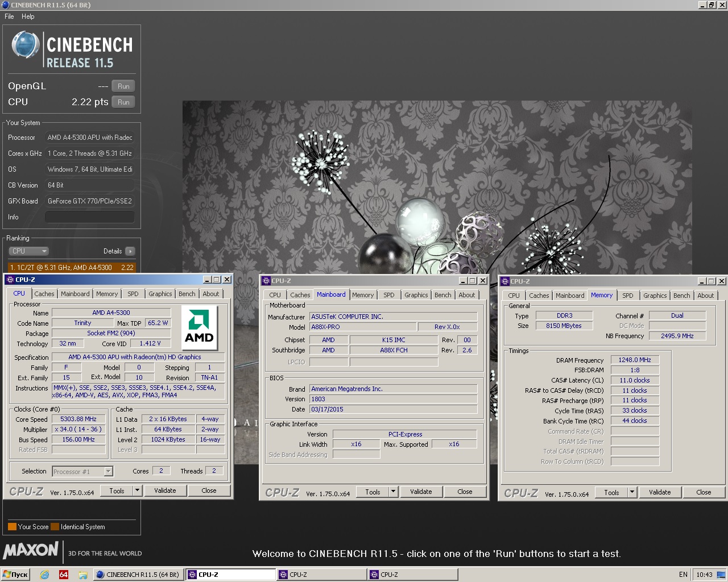
Task: Click the EN language indicator in the tray
Action: 683,575
